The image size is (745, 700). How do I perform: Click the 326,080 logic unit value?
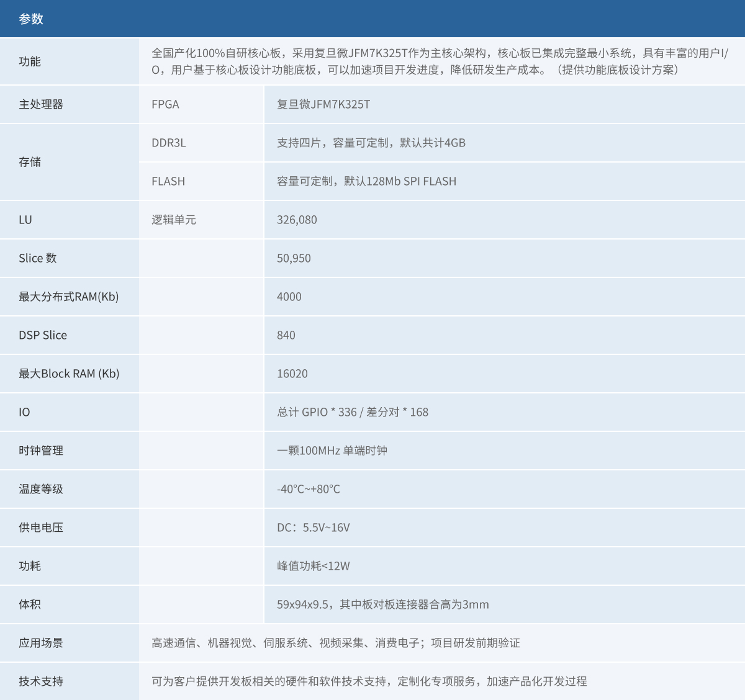coord(297,220)
